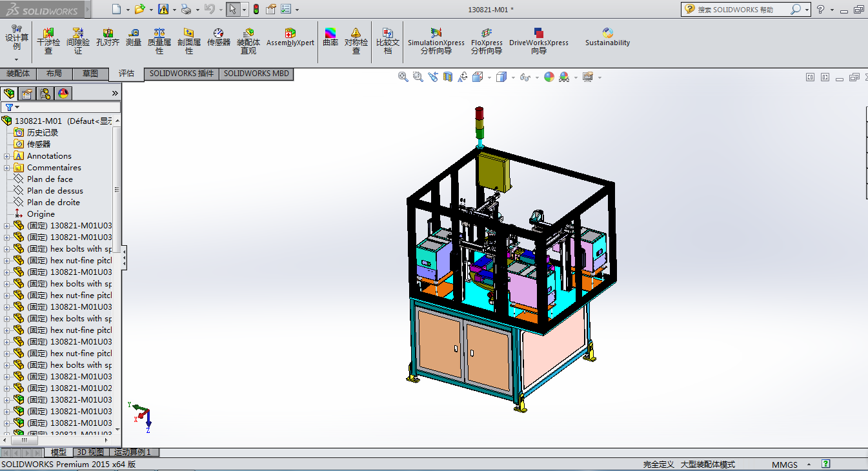Toggle hide/show items glasses icon
This screenshot has width=868, height=471.
[x=525, y=77]
